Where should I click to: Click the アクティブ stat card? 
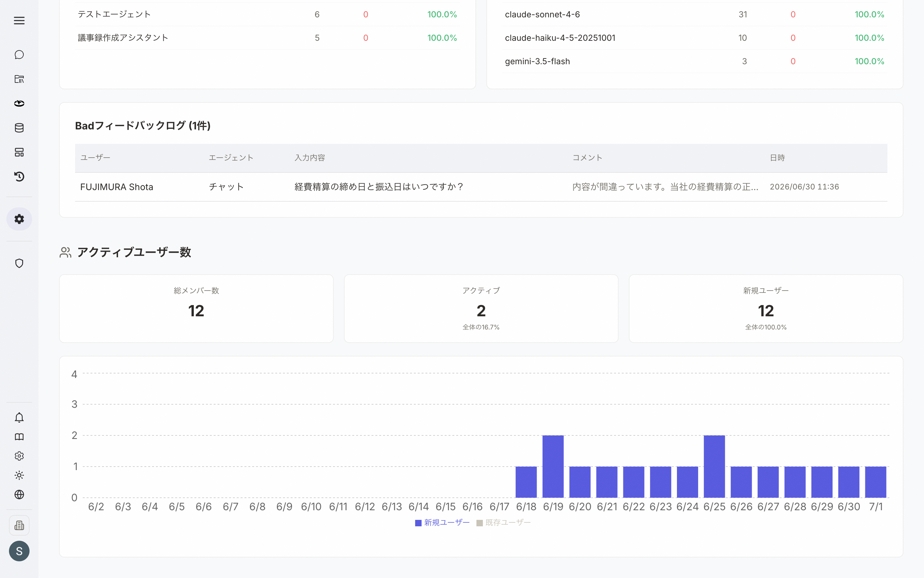[481, 309]
